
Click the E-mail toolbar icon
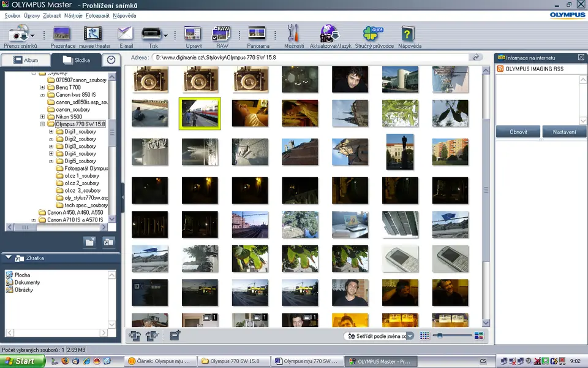tap(126, 34)
